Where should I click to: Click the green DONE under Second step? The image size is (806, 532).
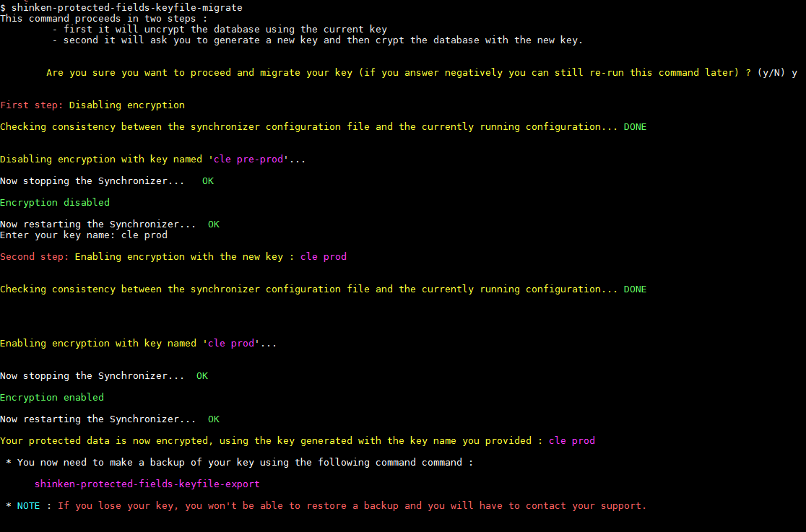635,289
